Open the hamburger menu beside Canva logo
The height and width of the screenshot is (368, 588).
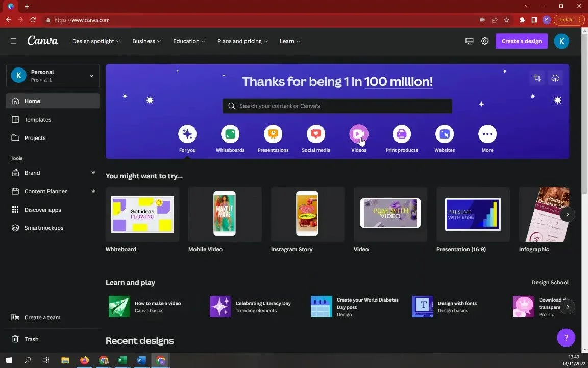[14, 41]
